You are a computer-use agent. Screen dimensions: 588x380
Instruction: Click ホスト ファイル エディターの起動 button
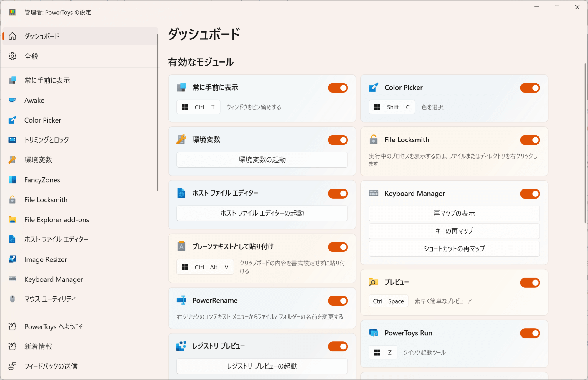click(262, 213)
